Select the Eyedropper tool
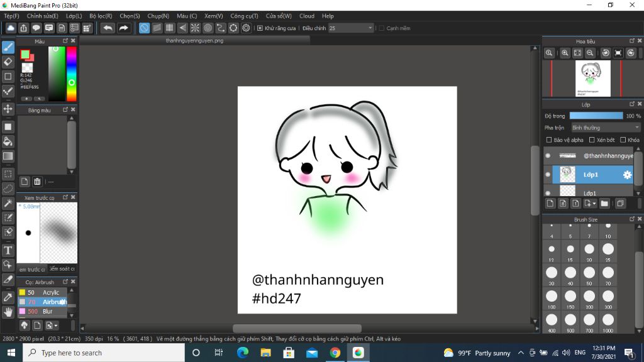644x362 pixels. click(x=8, y=297)
